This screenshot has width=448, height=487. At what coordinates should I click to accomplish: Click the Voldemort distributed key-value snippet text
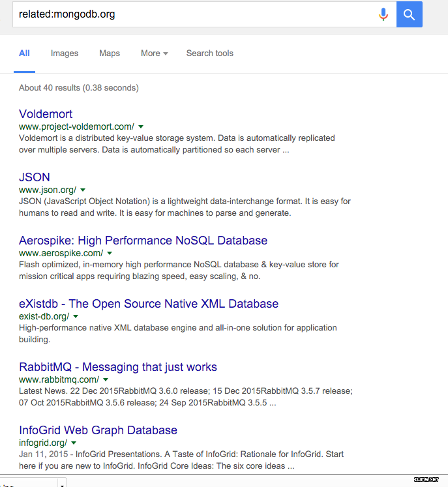pos(177,144)
